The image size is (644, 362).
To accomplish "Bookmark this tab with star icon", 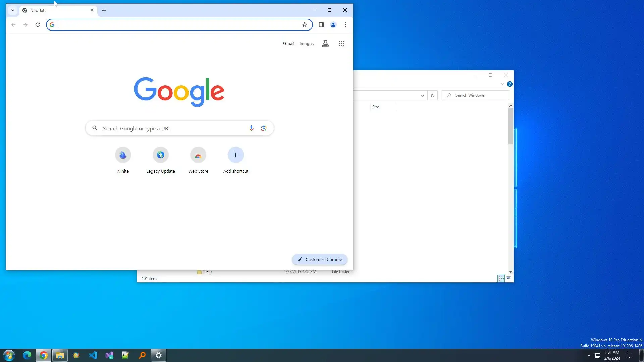I will click(x=304, y=25).
